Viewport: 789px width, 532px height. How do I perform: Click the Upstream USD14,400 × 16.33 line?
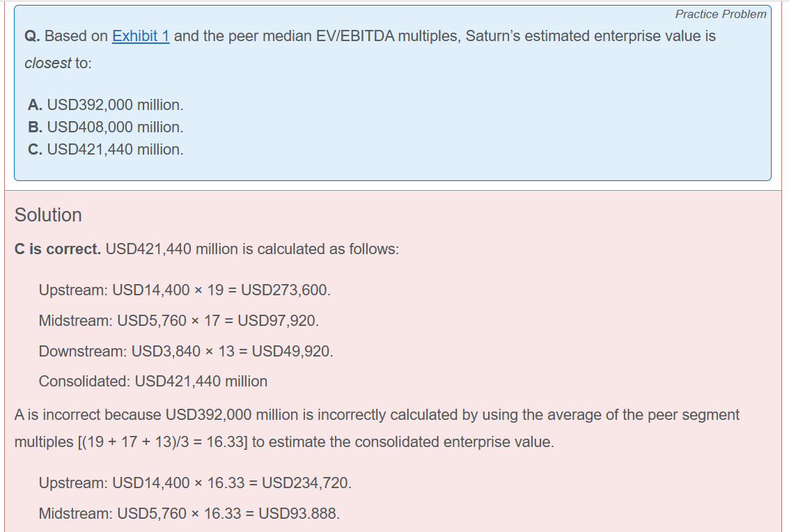click(195, 483)
